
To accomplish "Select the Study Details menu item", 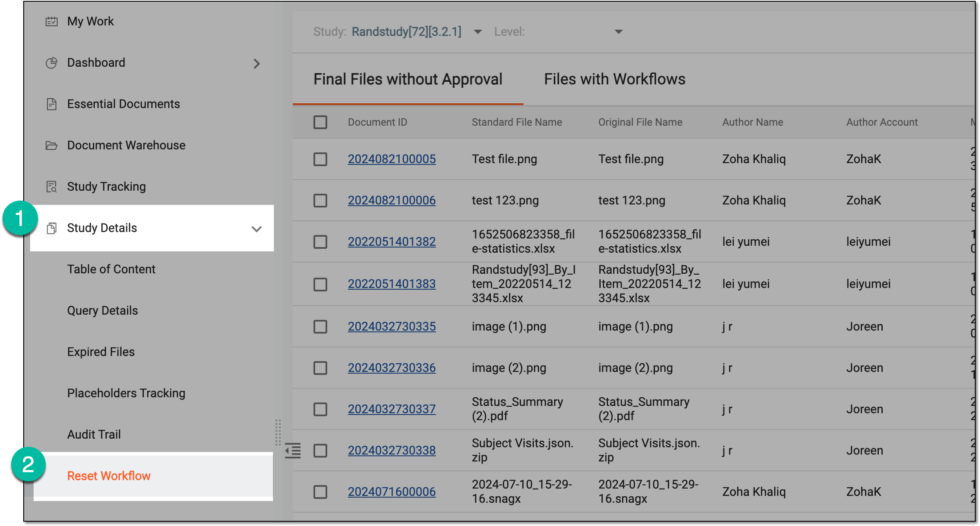I will tap(152, 228).
